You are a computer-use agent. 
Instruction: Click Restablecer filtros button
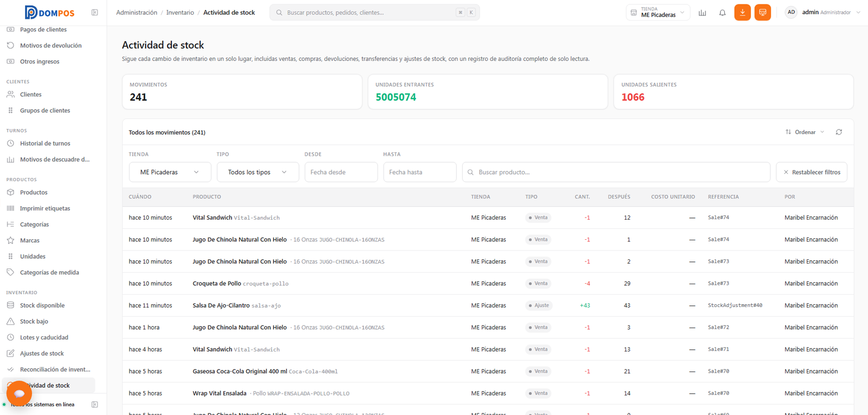pyautogui.click(x=812, y=172)
